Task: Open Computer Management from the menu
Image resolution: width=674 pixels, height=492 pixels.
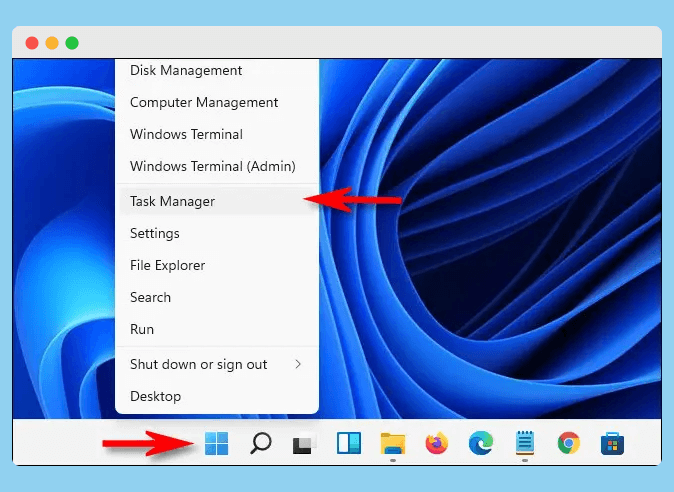Action: click(204, 102)
